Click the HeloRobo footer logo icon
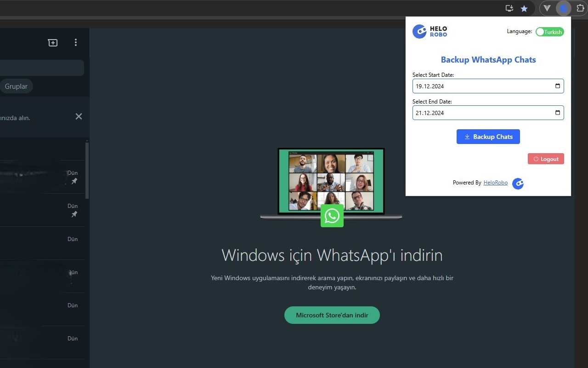 tap(518, 183)
